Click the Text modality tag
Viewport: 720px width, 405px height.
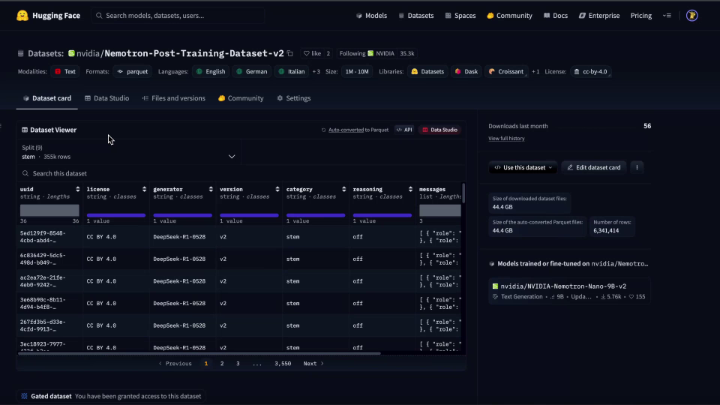point(65,72)
